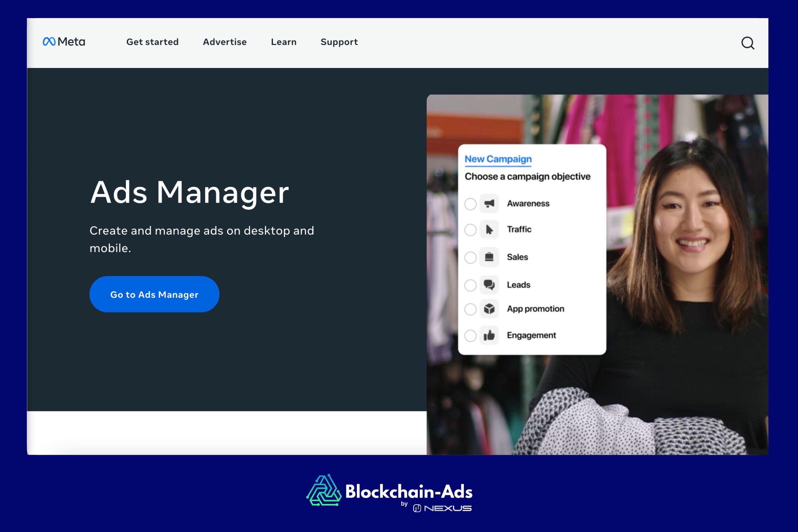Select the Awareness radio button
Image resolution: width=798 pixels, height=532 pixels.
470,204
